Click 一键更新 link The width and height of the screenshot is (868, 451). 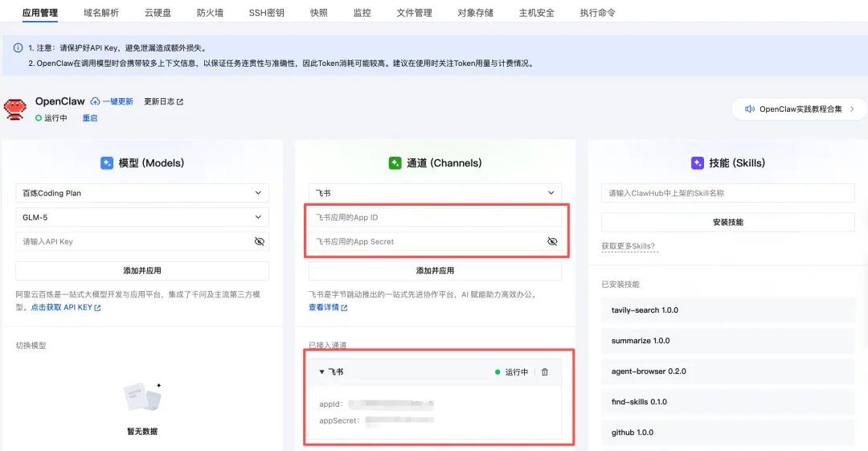(x=117, y=101)
